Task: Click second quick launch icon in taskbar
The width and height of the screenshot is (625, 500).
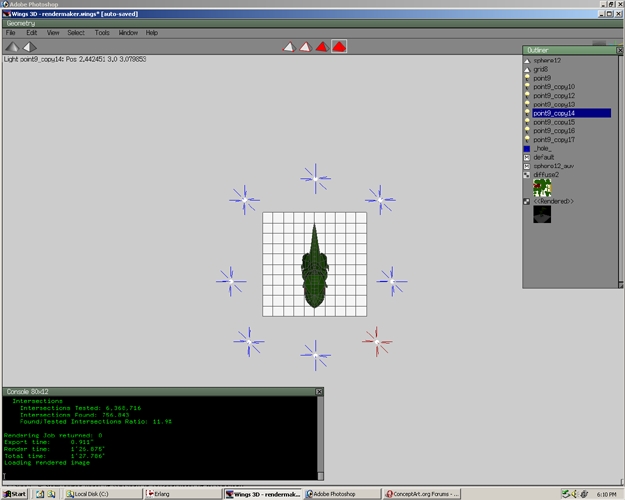Action: point(51,494)
